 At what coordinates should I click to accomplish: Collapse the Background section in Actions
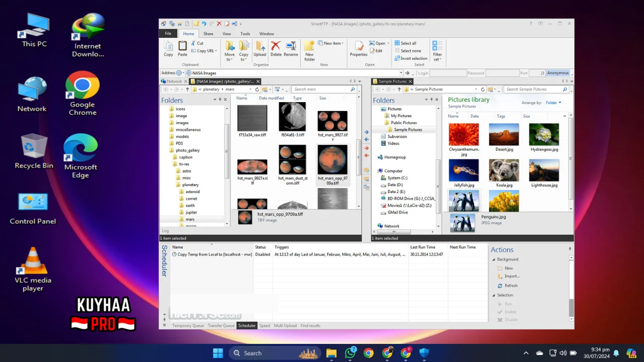[494, 259]
